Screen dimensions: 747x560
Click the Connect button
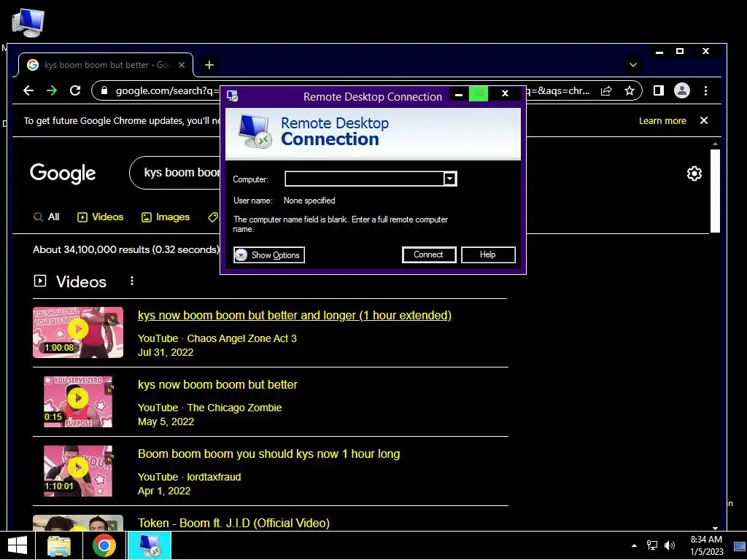coord(429,254)
